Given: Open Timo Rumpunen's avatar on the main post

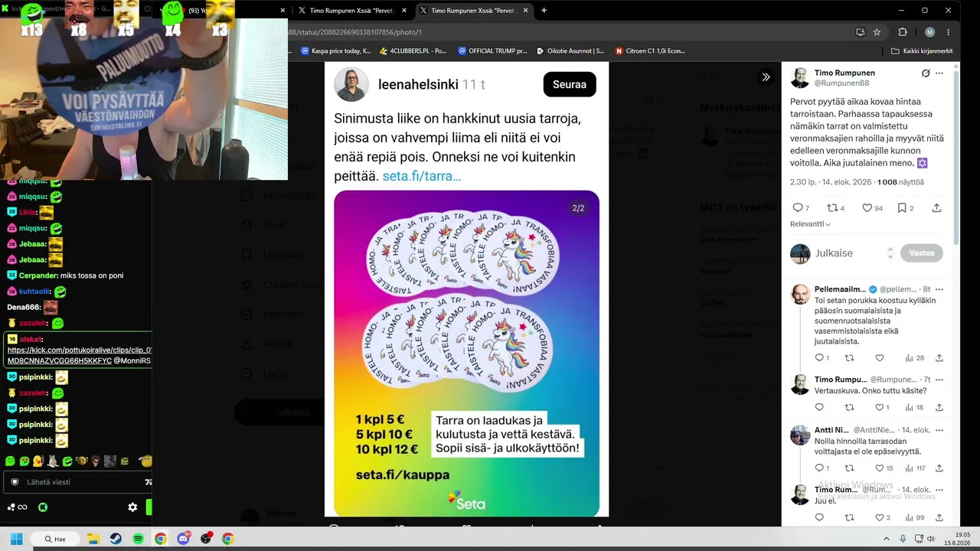Looking at the screenshot, I should (x=800, y=78).
